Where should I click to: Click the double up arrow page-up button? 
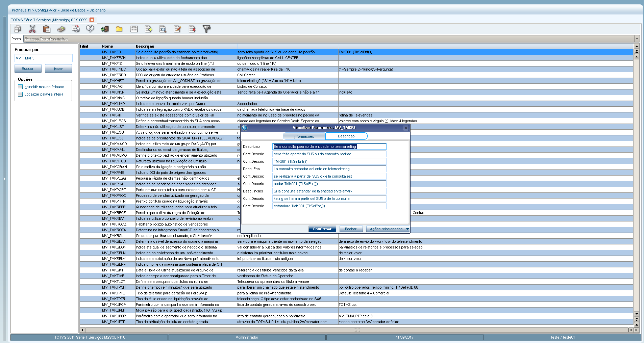(x=637, y=52)
